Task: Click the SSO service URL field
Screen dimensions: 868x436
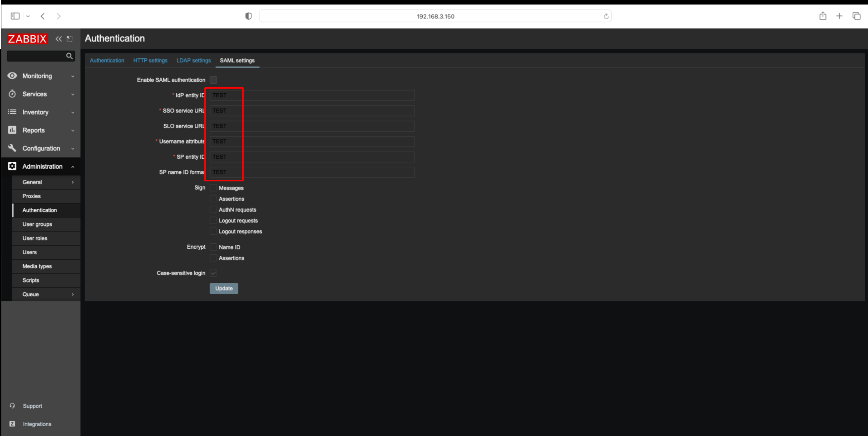Action: click(x=312, y=111)
